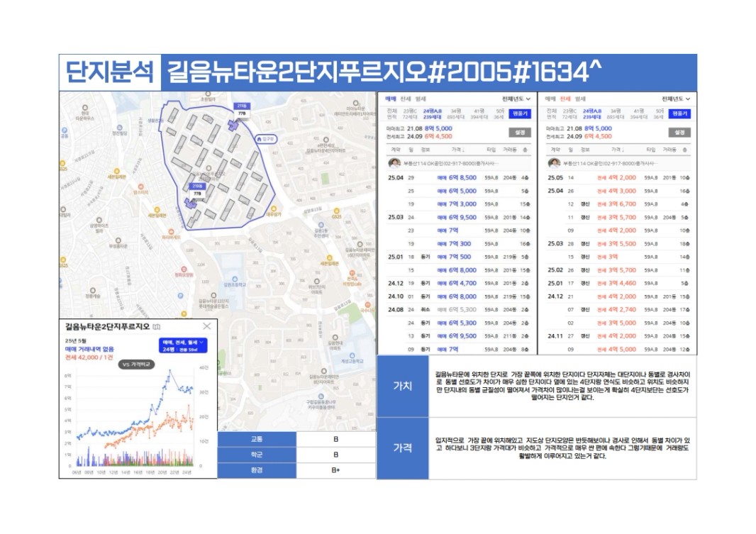Click 평줄기 button in left panel
The width and height of the screenshot is (756, 534).
[x=520, y=113]
